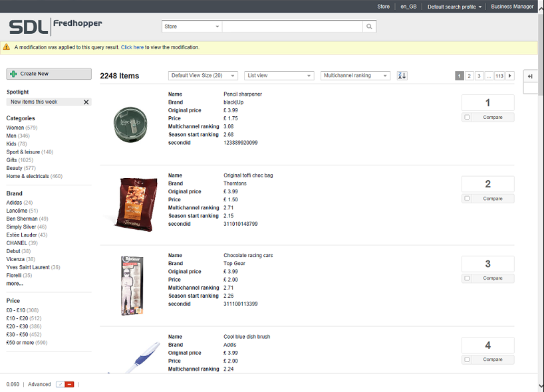Image resolution: width=544 pixels, height=392 pixels.
Task: Go to results page 113
Action: click(499, 76)
